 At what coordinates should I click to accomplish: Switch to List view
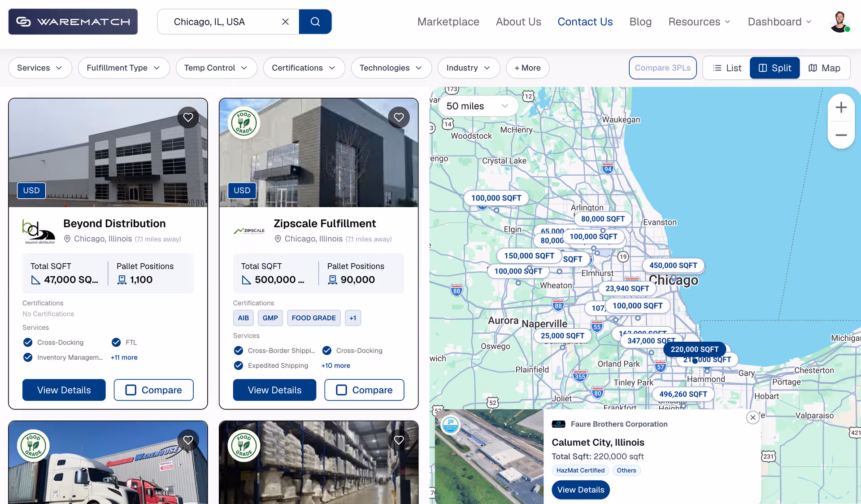(727, 68)
